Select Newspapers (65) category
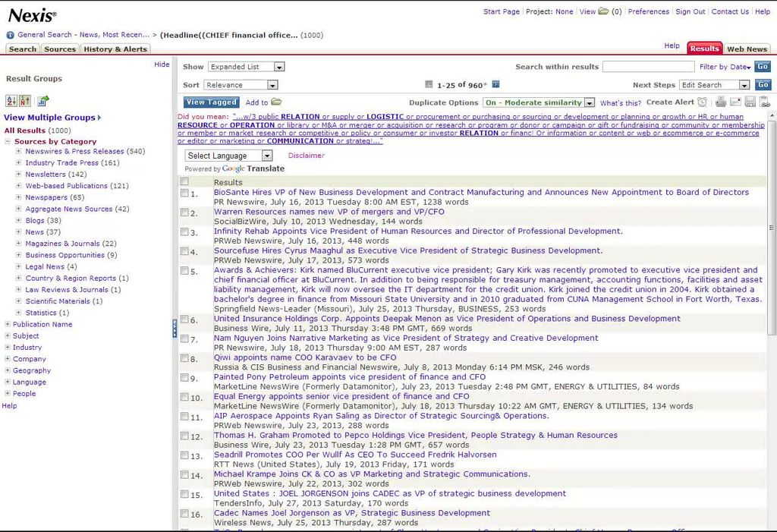Viewport: 777px width, 532px height. [55, 197]
